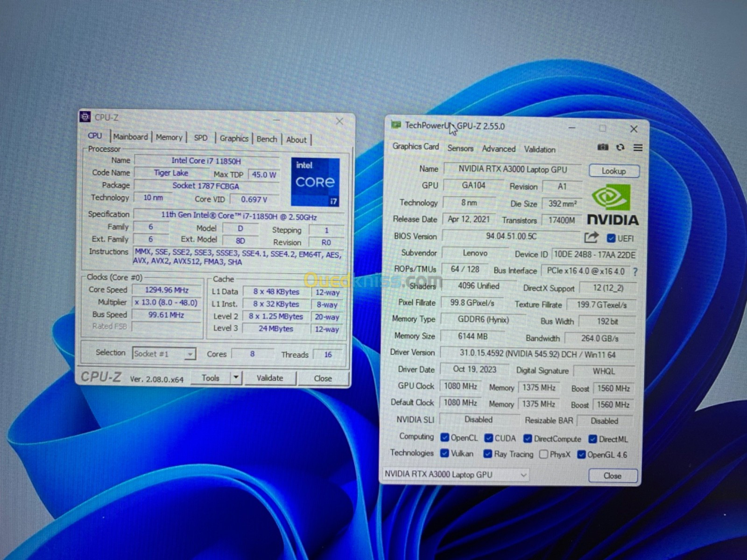Click the NVIDIA logo in GPU-Z
This screenshot has height=560, width=747.
coord(612,205)
